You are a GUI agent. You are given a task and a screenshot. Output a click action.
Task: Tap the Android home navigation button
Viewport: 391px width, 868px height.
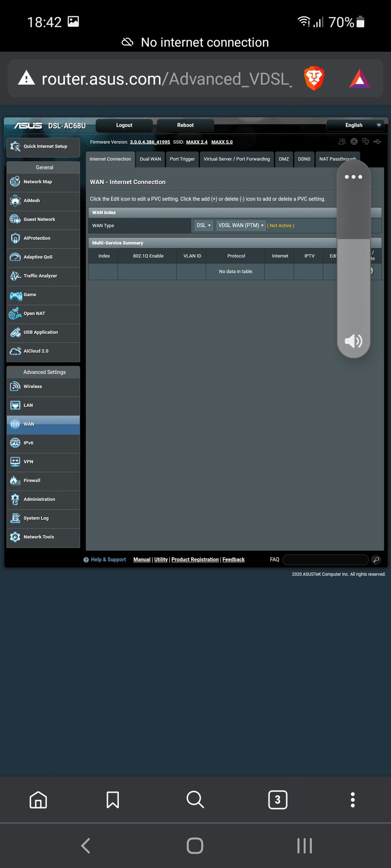(x=195, y=846)
